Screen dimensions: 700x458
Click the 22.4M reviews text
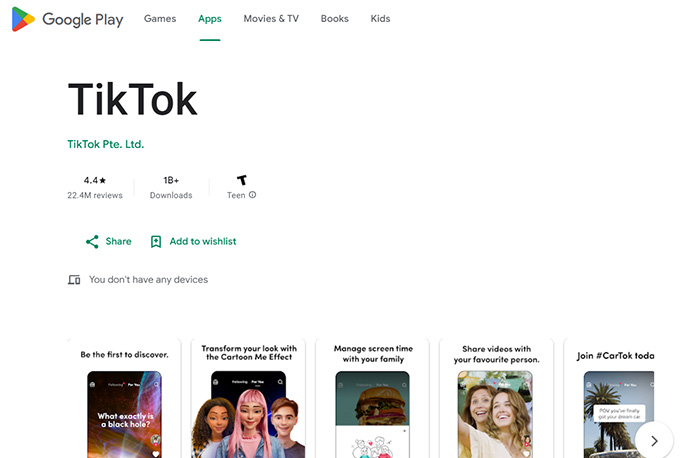coord(95,196)
